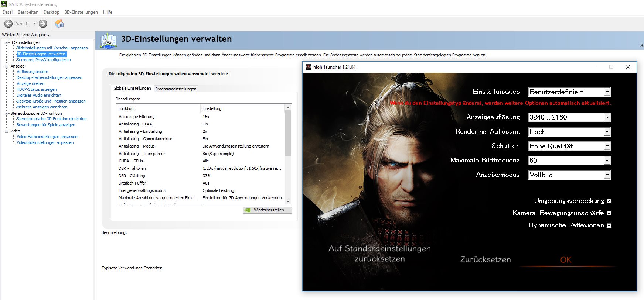Open the Hilfe menu
Image resolution: width=644 pixels, height=300 pixels.
pyautogui.click(x=108, y=12)
